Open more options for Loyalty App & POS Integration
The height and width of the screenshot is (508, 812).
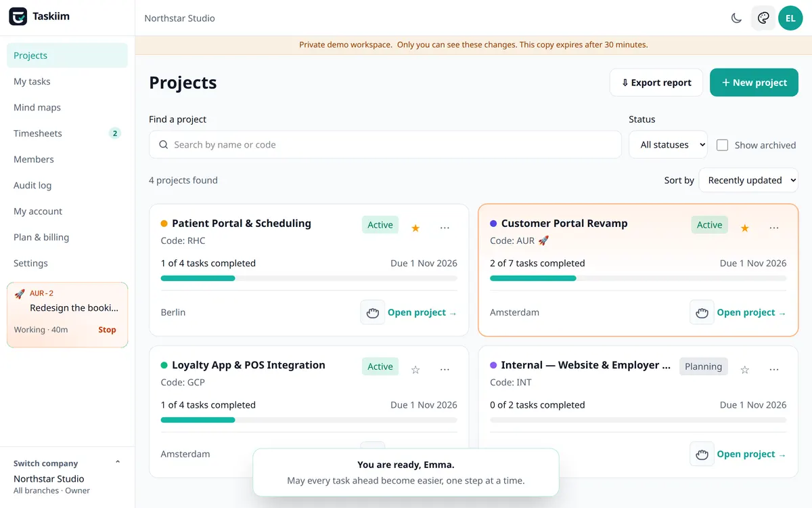445,370
